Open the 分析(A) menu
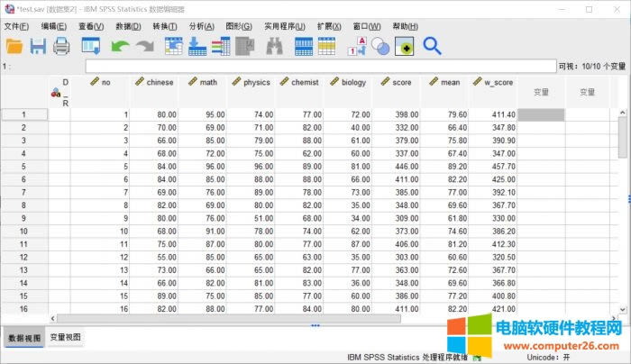The image size is (631, 364). point(201,26)
